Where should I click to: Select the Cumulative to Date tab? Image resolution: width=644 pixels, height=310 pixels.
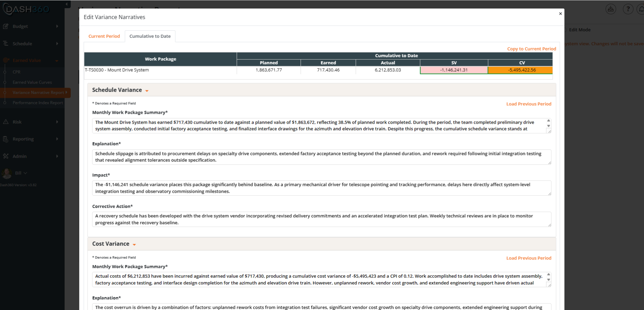click(150, 36)
